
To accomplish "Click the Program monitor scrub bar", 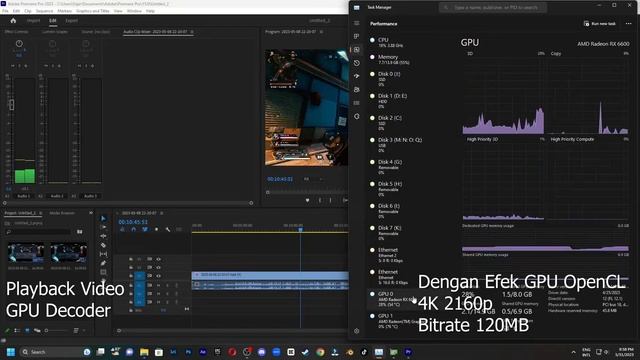I will point(307,192).
